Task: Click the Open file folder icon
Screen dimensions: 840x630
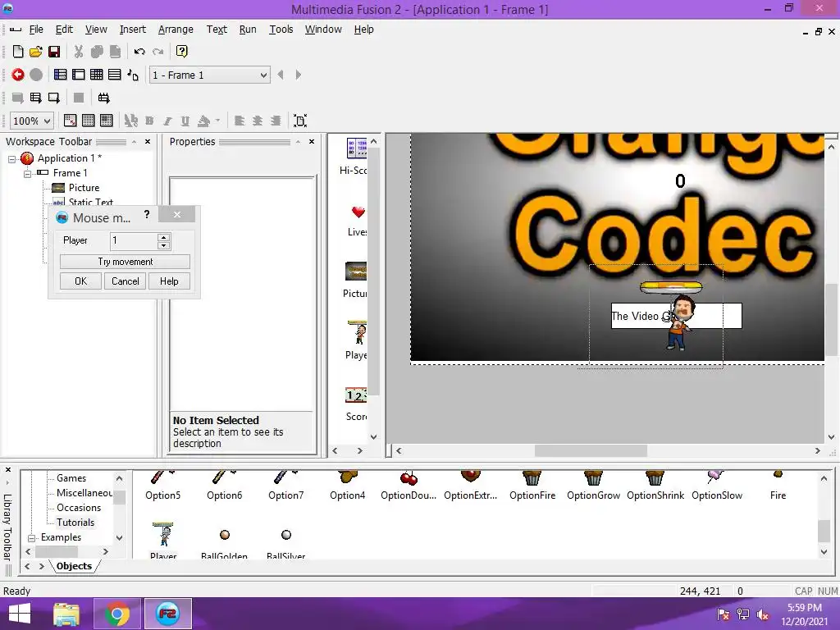Action: click(36, 52)
